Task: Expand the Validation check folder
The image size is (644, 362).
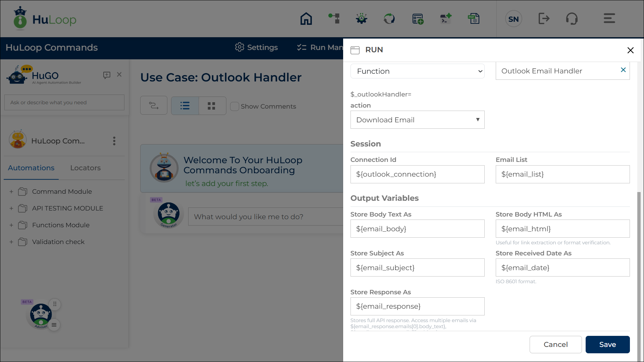Action: coord(11,242)
